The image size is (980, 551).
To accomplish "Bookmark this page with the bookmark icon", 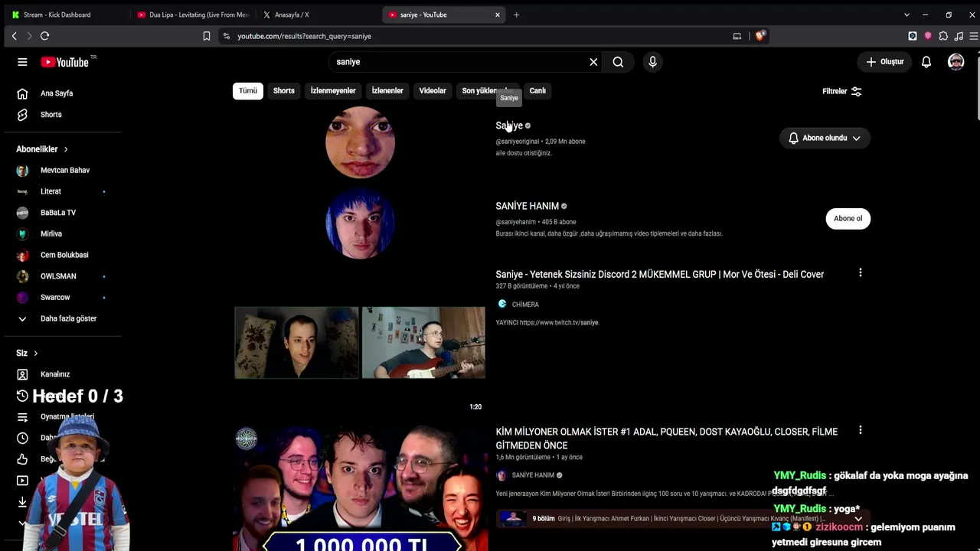I will (x=207, y=36).
